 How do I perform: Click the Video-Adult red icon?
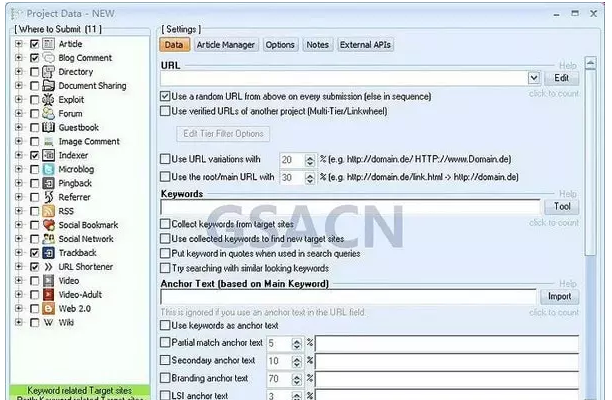coord(48,295)
